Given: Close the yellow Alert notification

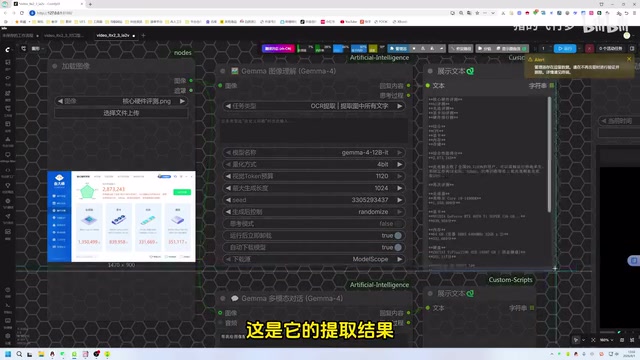Looking at the screenshot, I should pos(629,59).
